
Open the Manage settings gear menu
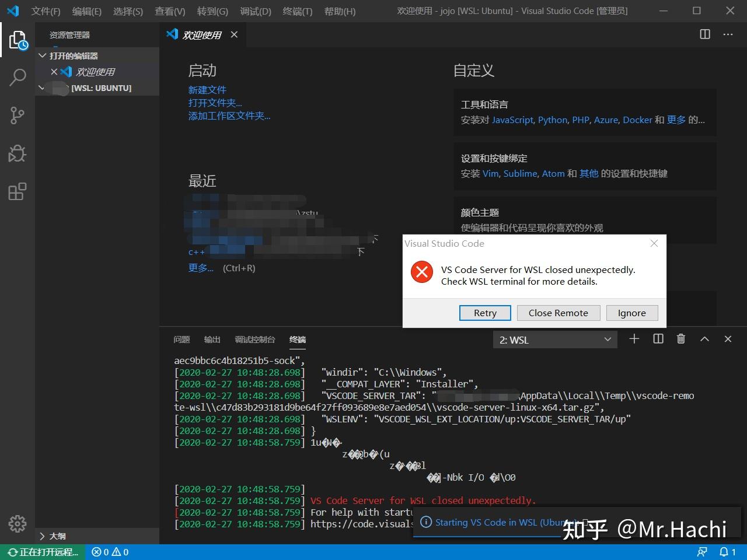coord(18,524)
